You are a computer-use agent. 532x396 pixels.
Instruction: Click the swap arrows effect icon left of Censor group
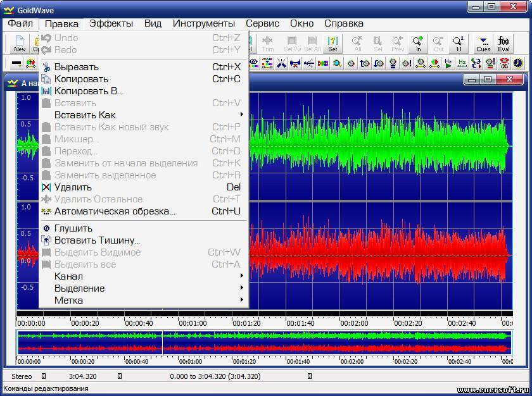(476, 63)
